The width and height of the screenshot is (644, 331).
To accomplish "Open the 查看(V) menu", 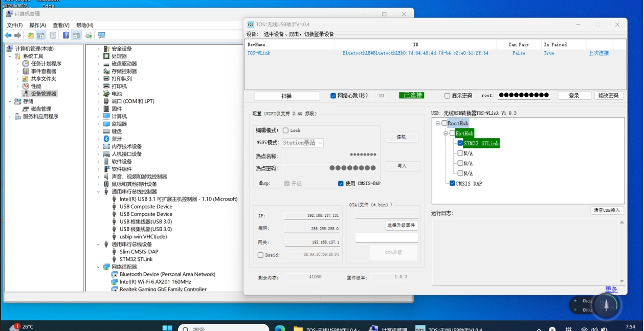I will pyautogui.click(x=61, y=25).
